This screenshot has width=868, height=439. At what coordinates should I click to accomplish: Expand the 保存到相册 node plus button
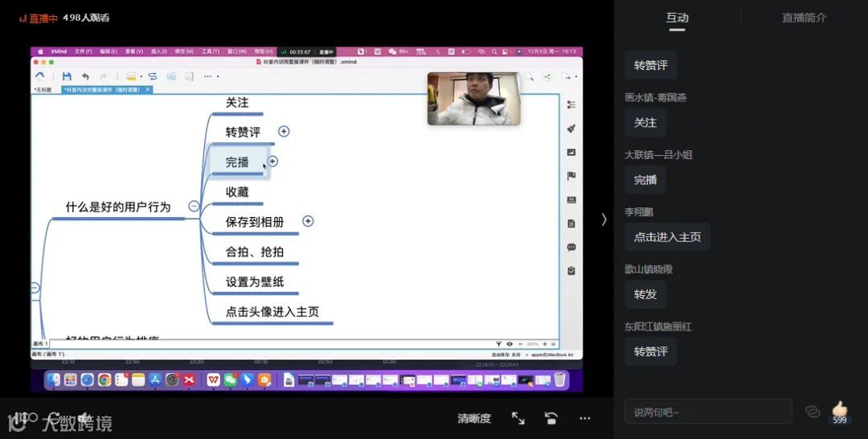pyautogui.click(x=308, y=221)
